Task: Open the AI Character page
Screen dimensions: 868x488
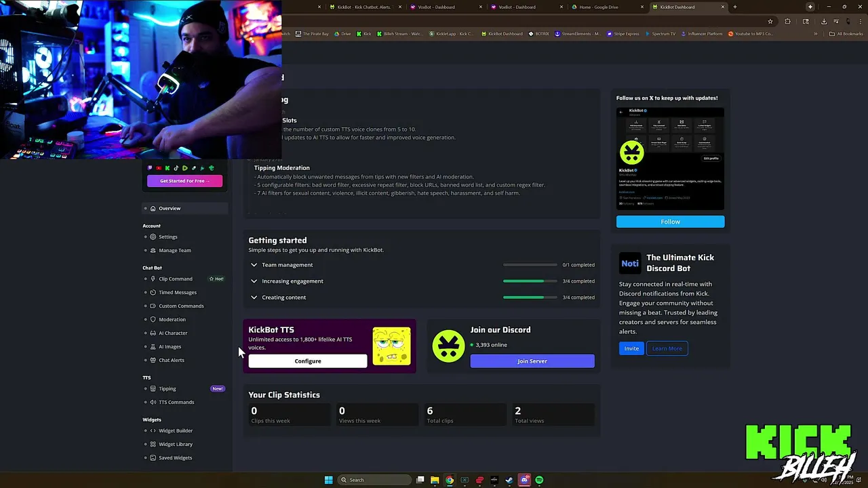Action: (173, 333)
